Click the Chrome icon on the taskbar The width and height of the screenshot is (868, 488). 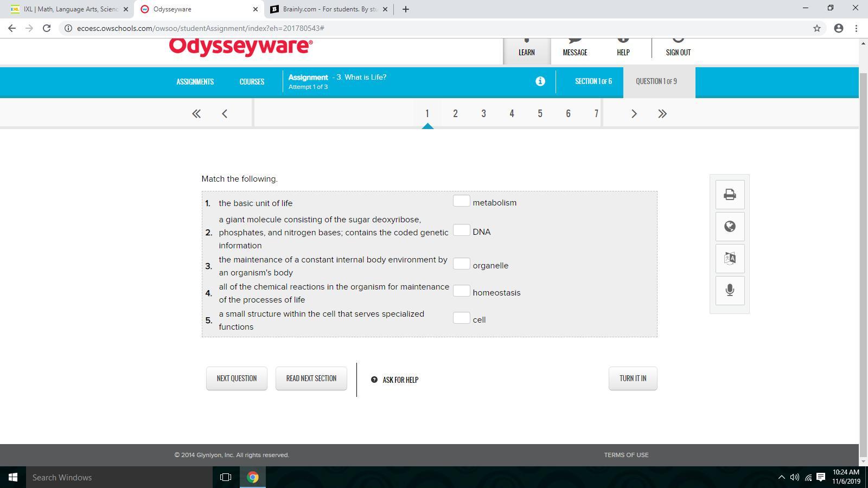[253, 477]
